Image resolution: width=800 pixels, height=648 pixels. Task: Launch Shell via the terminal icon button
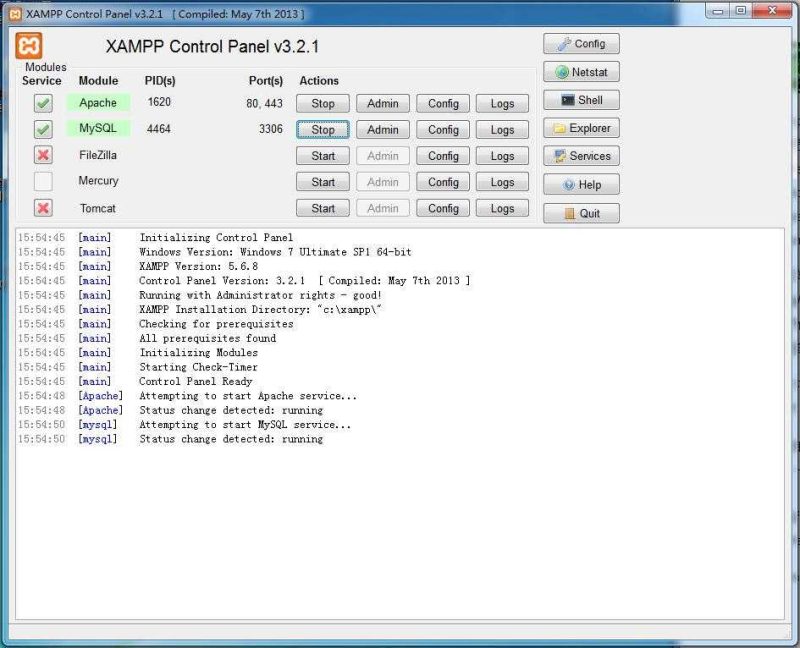tap(581, 100)
